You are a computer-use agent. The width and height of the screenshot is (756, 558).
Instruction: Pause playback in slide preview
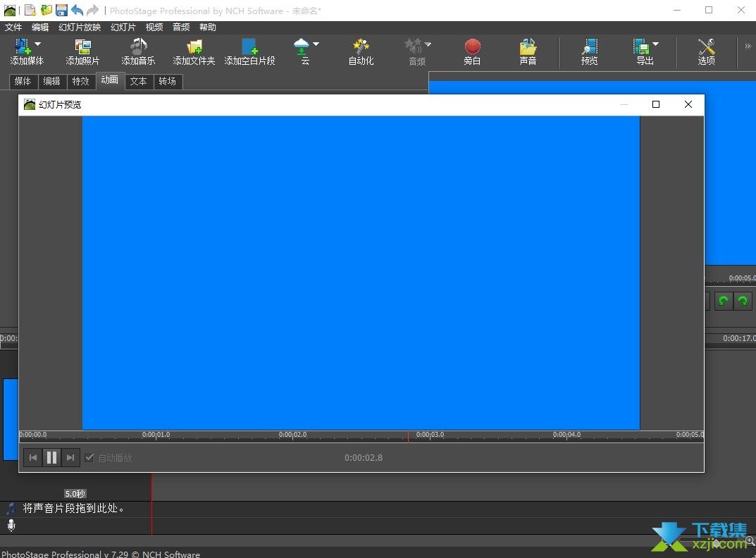point(51,457)
